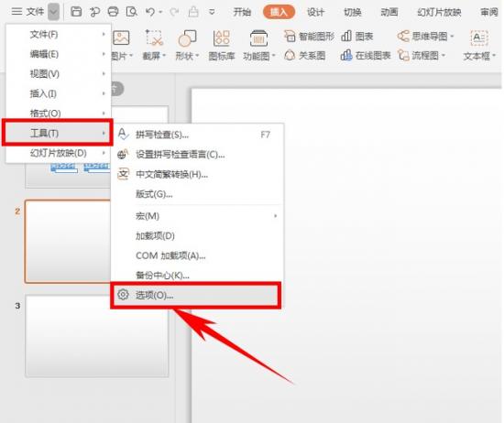Insert a Chart (图表)
This screenshot has height=423, width=504.
(356, 37)
